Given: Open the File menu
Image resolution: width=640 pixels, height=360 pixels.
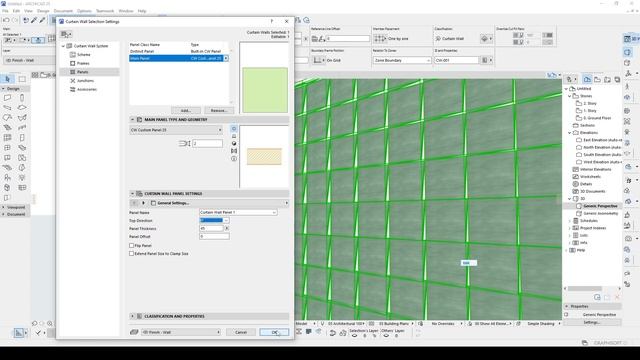Looking at the screenshot, I should pyautogui.click(x=5, y=11).
